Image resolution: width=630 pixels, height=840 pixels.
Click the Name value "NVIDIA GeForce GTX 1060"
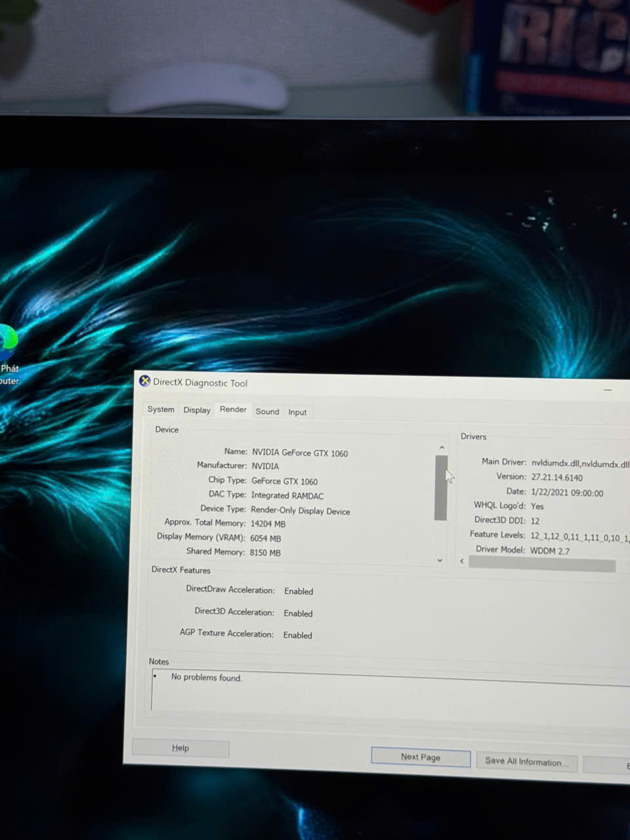300,453
